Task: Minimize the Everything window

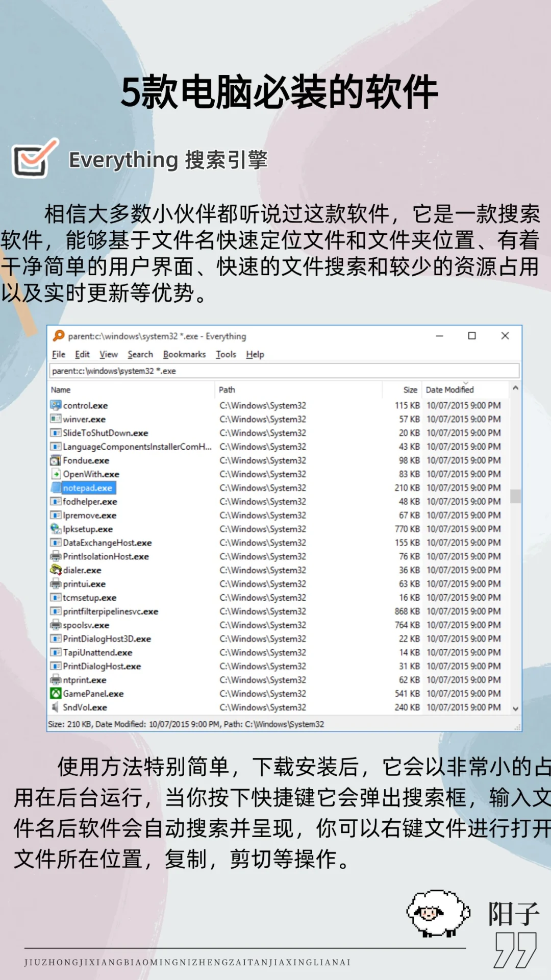Action: click(439, 336)
